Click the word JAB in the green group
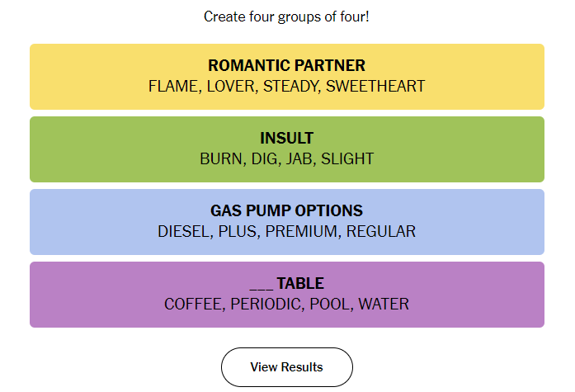The image size is (575, 392). (299, 158)
